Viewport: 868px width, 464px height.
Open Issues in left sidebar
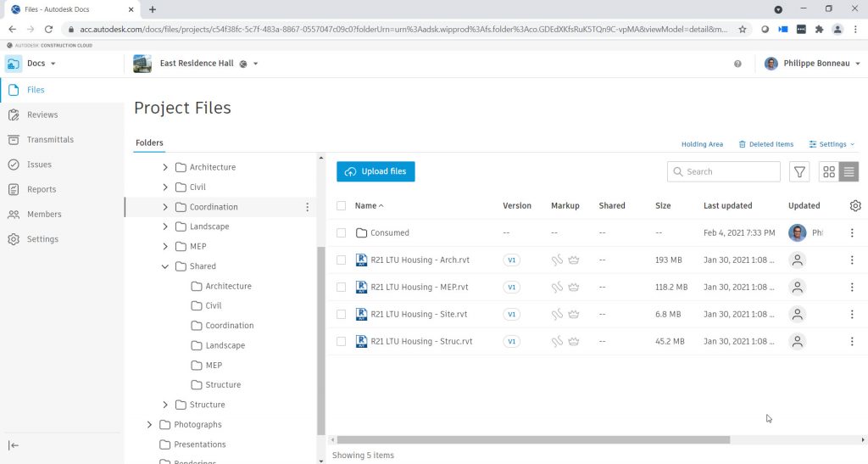pos(39,165)
